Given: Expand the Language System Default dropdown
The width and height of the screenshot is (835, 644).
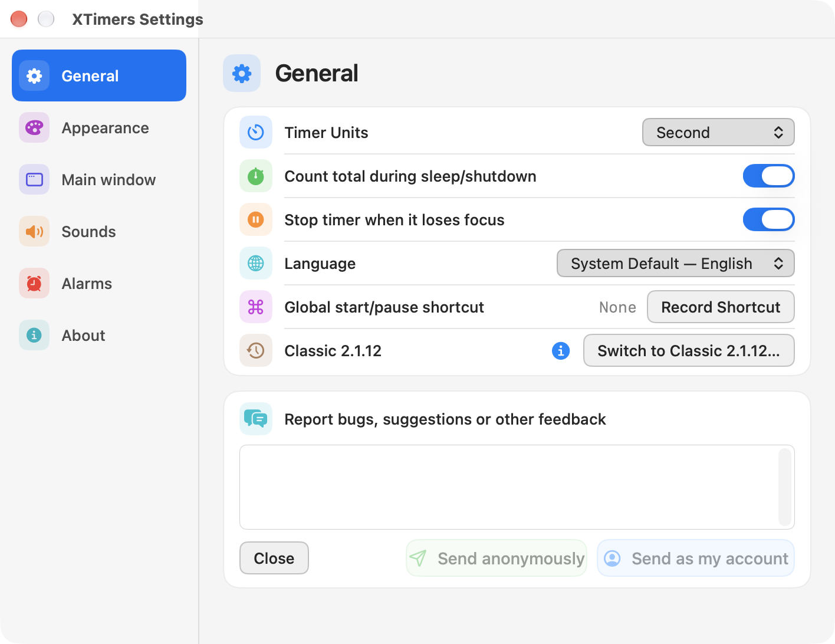Looking at the screenshot, I should (x=676, y=264).
